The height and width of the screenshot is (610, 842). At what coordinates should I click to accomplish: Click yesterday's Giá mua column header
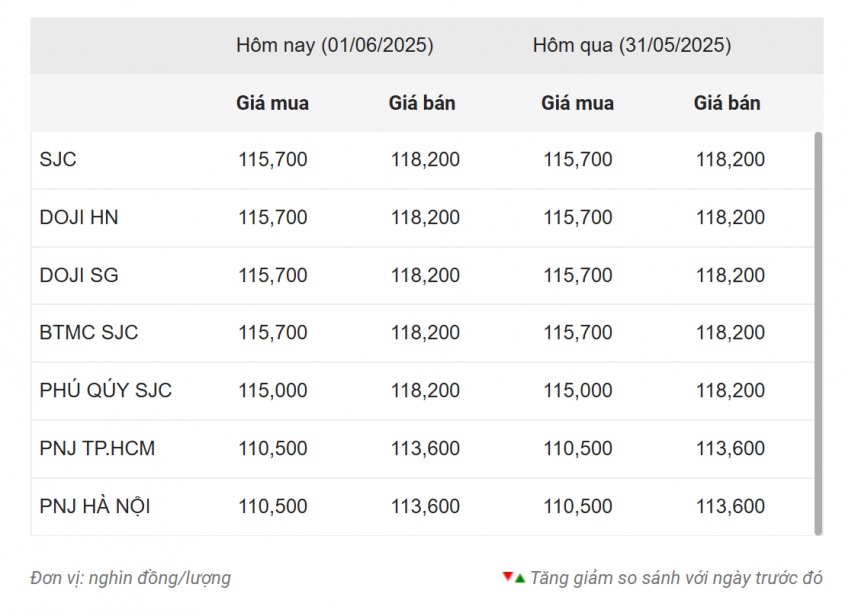(577, 103)
